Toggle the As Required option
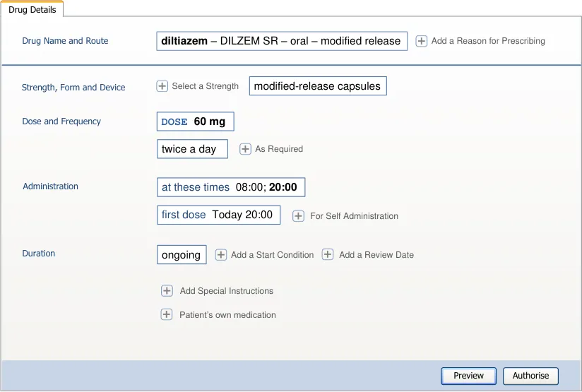 (x=246, y=149)
